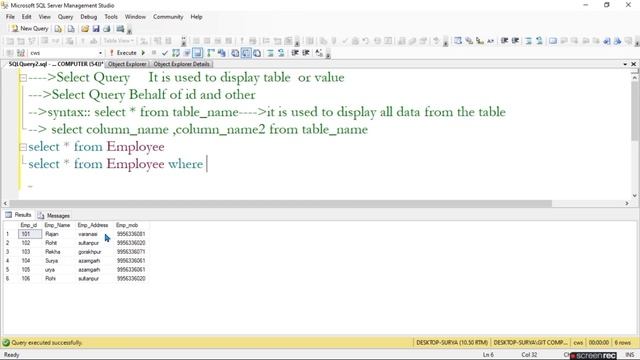Viewport: 640px width, 360px height.
Task: Click the Display Word Completion icon
Action: [490, 41]
